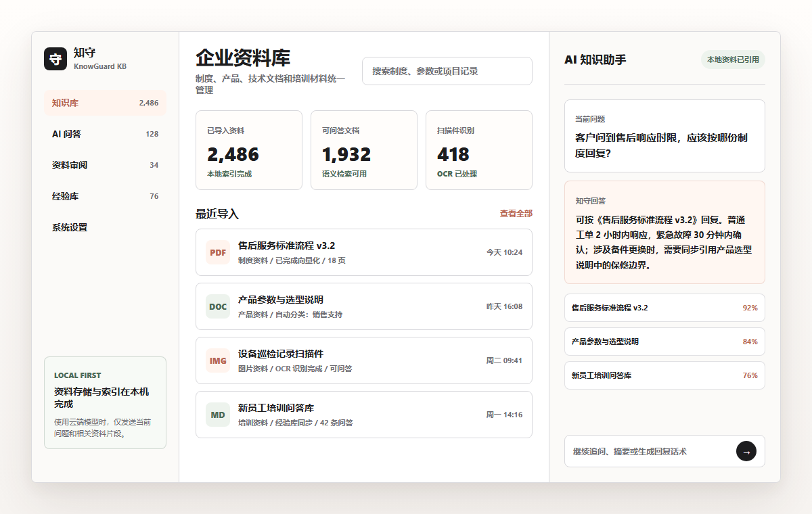Open the 知识库 sidebar section

(105, 103)
